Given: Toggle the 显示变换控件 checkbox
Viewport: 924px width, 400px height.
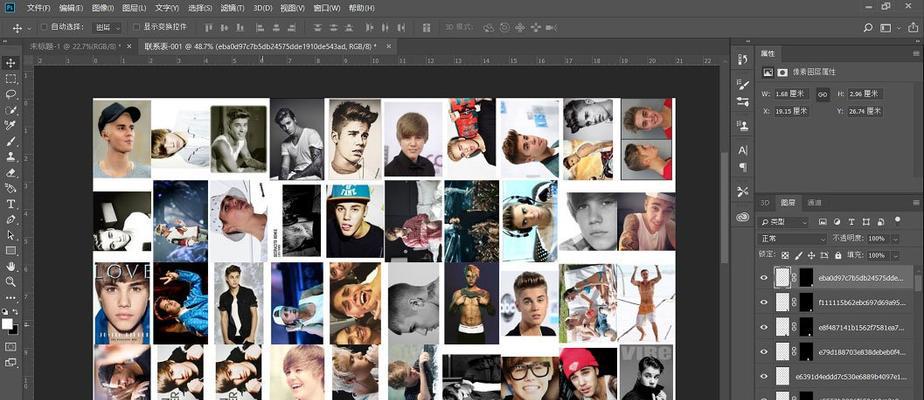Looking at the screenshot, I should pyautogui.click(x=136, y=27).
